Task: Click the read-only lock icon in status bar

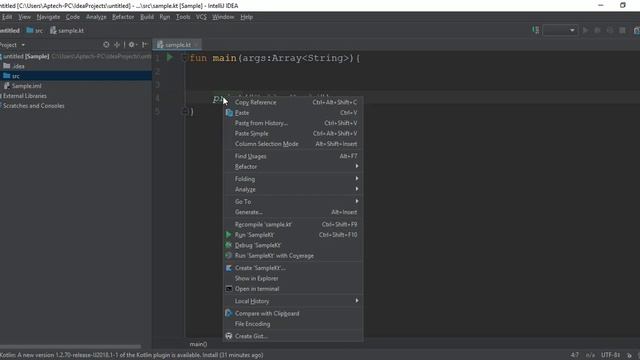Action: pos(629,355)
